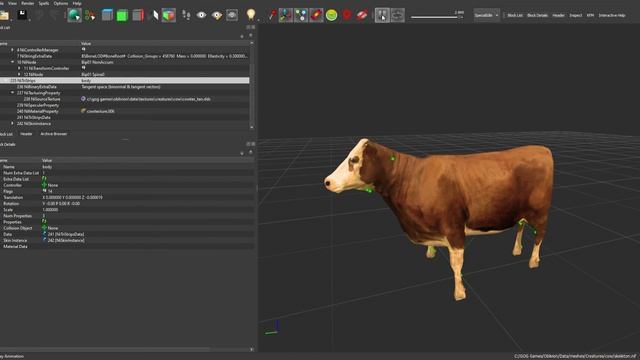
Task: Open the toolbar mode dropdown beside the slider
Action: 487,16
